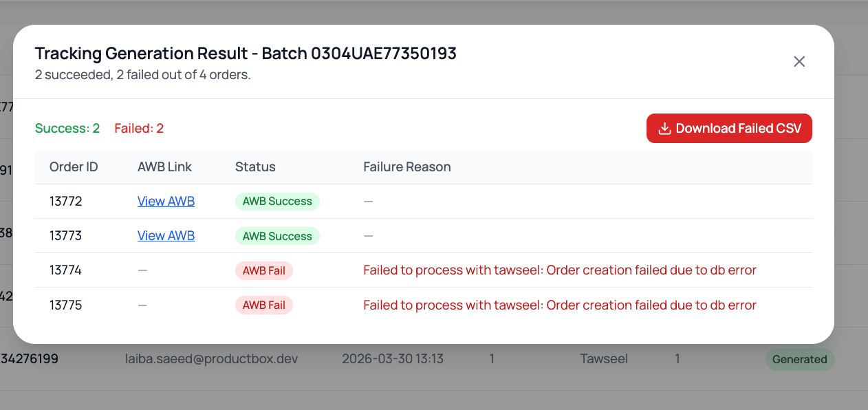Click the Generated status badge behind dialog
868x410 pixels.
[x=800, y=359]
